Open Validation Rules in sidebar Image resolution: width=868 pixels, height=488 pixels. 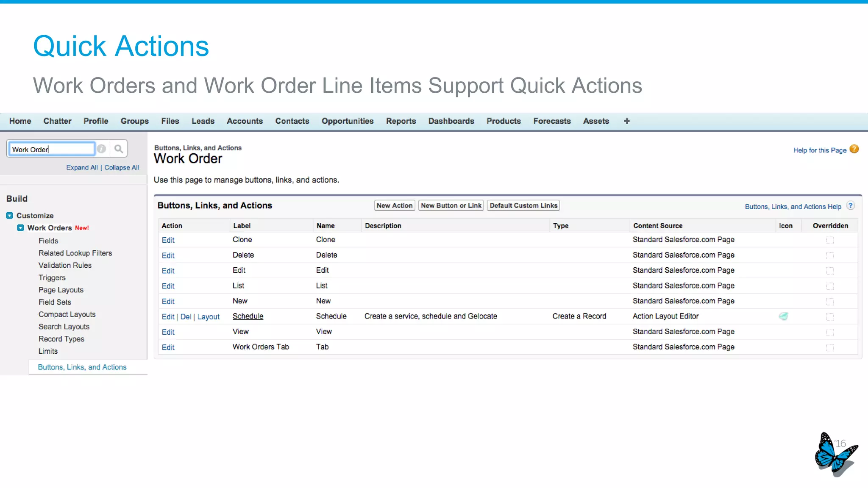point(65,265)
